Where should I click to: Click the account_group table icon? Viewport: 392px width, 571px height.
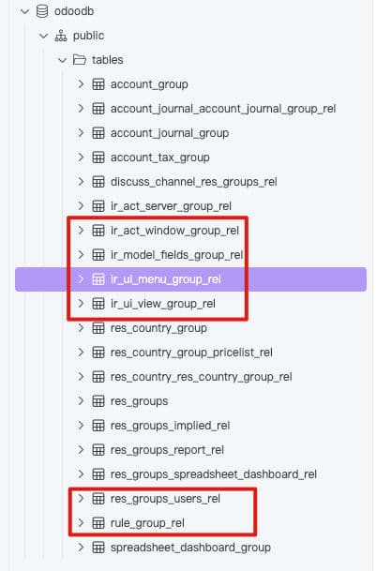click(98, 84)
